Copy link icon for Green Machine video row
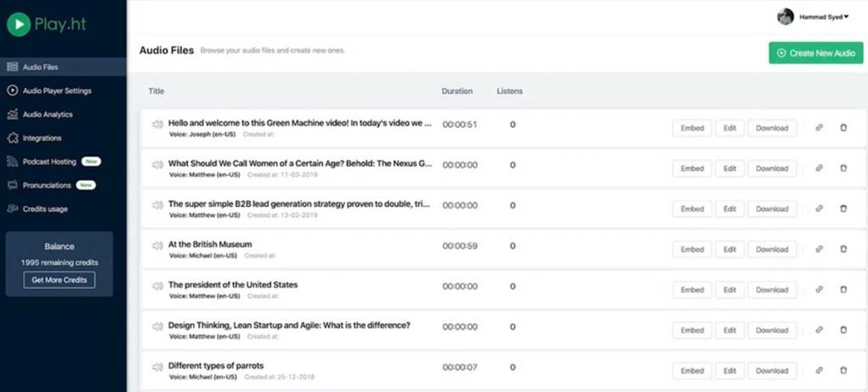This screenshot has height=392, width=868. click(820, 128)
